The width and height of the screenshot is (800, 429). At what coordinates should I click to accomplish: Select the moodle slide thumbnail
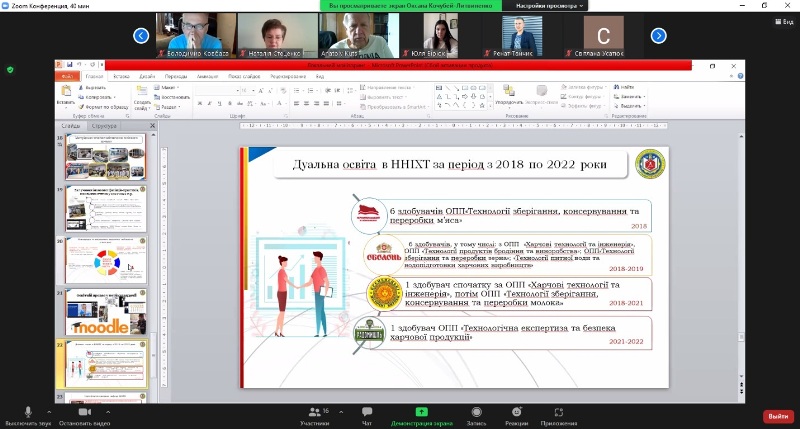click(105, 313)
